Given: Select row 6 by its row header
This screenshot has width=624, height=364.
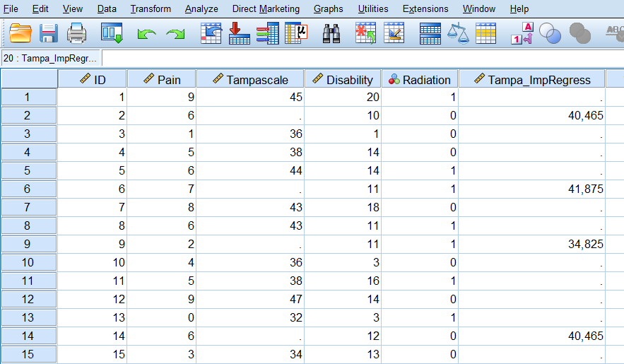Looking at the screenshot, I should (x=29, y=189).
